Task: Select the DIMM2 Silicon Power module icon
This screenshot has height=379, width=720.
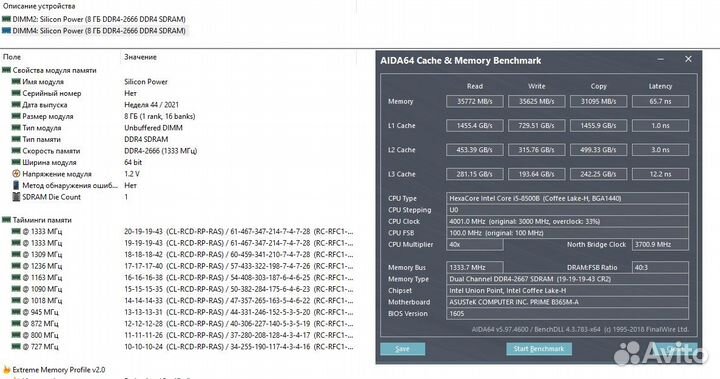Action: pos(6,19)
